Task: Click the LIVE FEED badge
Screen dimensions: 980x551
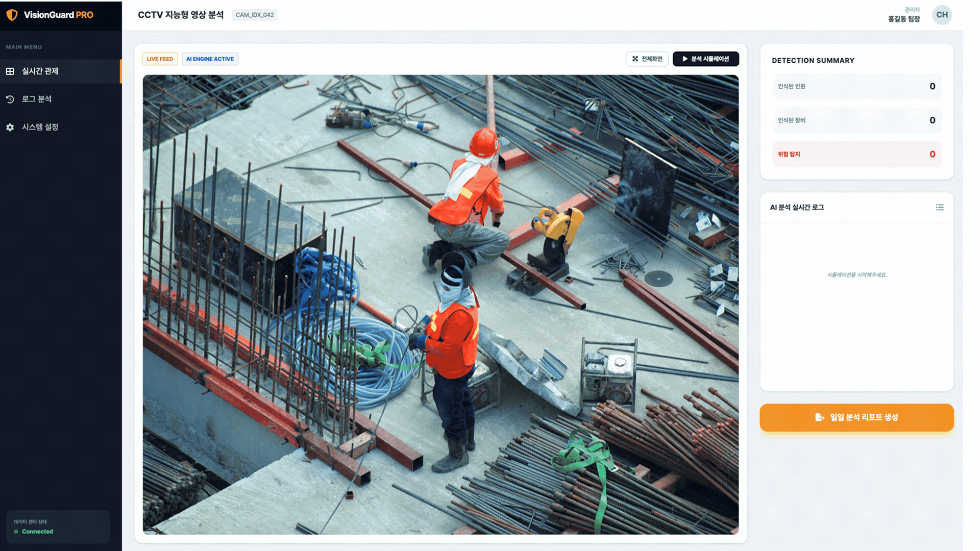Action: pyautogui.click(x=160, y=59)
